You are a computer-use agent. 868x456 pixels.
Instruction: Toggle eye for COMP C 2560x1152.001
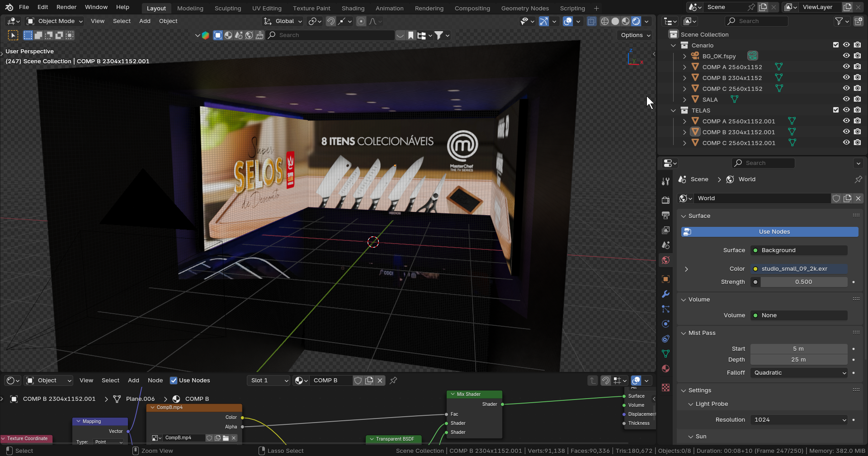pos(846,143)
